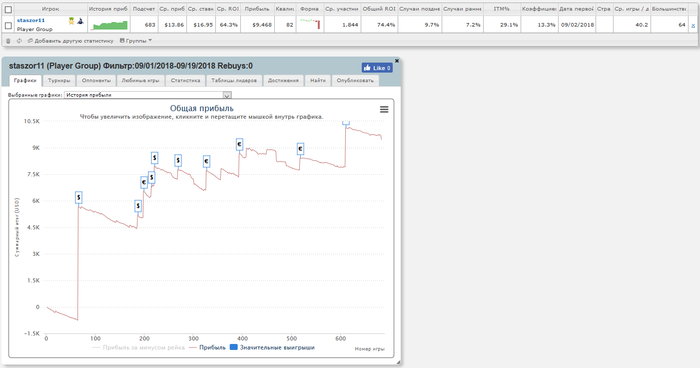Click the История приб sparkline thumbnail
Image resolution: width=700 pixels, height=368 pixels.
click(x=109, y=25)
